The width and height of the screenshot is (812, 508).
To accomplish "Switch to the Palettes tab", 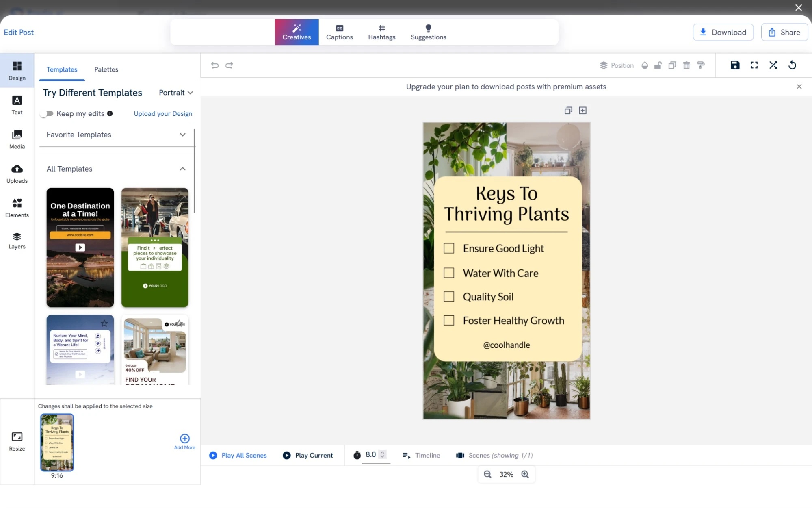I will pos(106,69).
